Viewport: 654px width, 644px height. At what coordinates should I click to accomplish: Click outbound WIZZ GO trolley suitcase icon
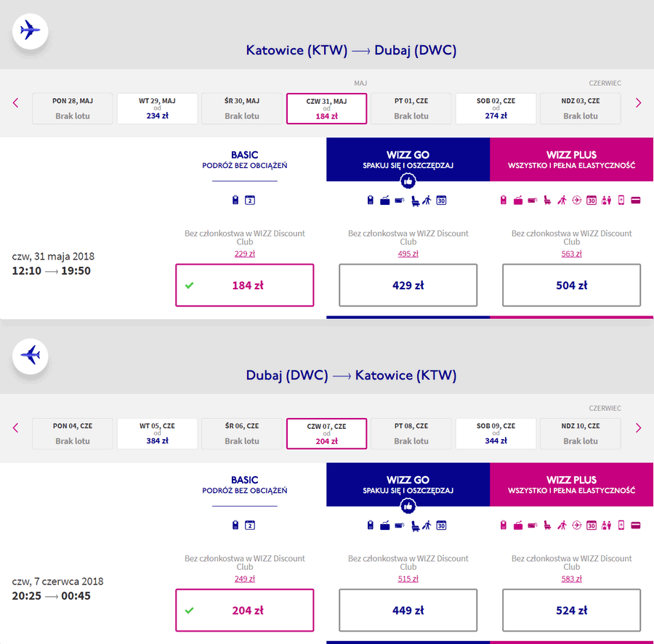[x=385, y=201]
